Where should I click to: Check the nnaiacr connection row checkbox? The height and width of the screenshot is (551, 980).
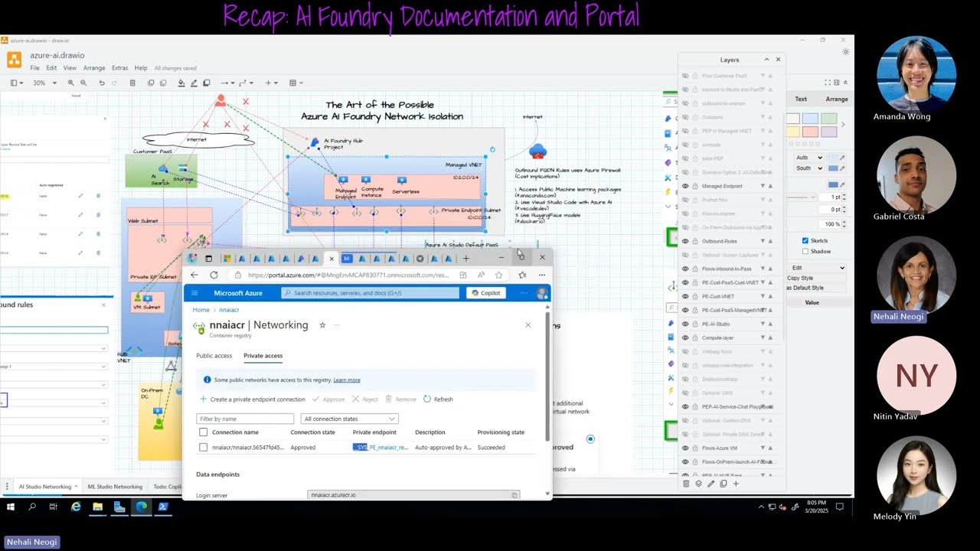pyautogui.click(x=203, y=447)
